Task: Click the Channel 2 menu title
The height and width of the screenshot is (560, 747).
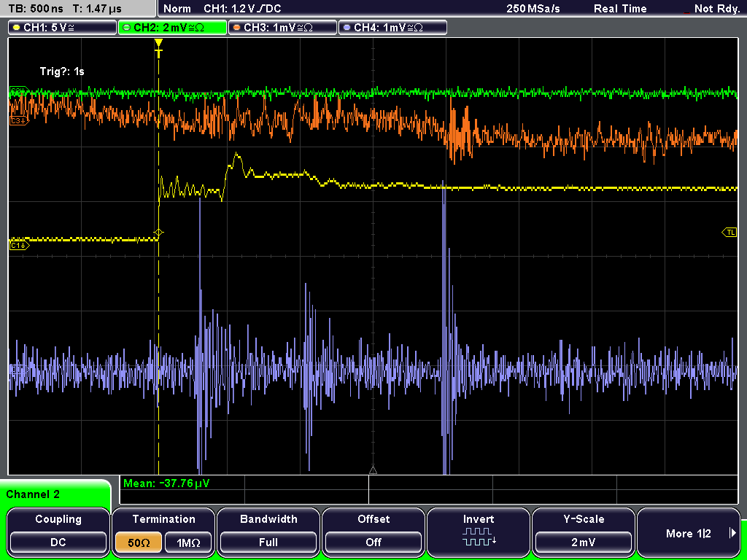Action: click(33, 494)
